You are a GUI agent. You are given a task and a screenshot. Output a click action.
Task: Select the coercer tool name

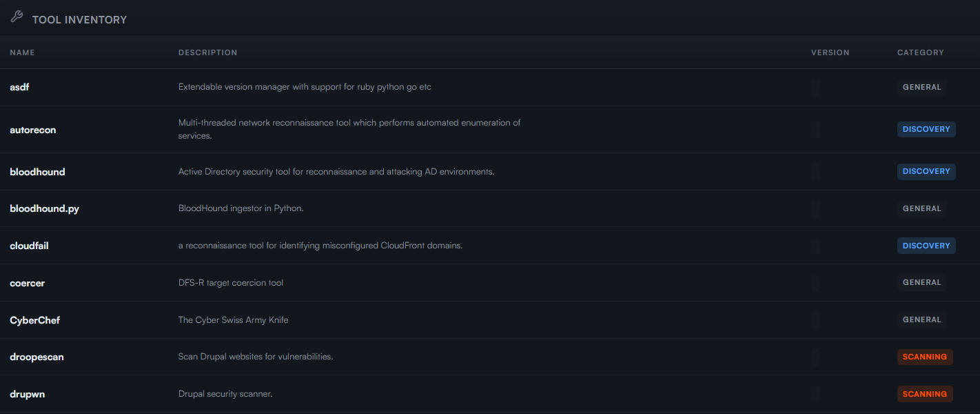pyautogui.click(x=28, y=283)
